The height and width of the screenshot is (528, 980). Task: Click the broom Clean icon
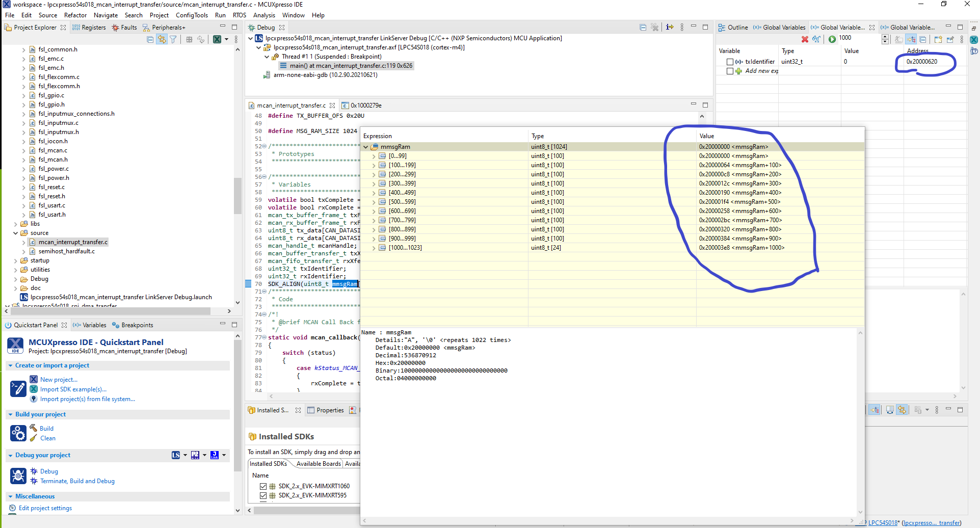(34, 438)
